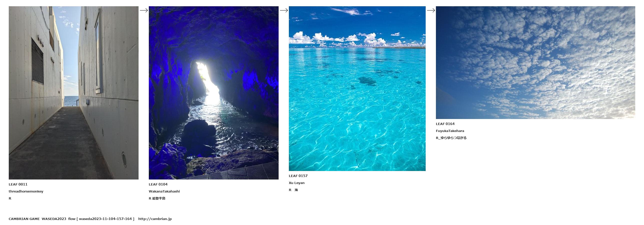Viewport: 644px width, 225px height.
Task: Click the LEAF 0104 label
Action: tap(158, 184)
